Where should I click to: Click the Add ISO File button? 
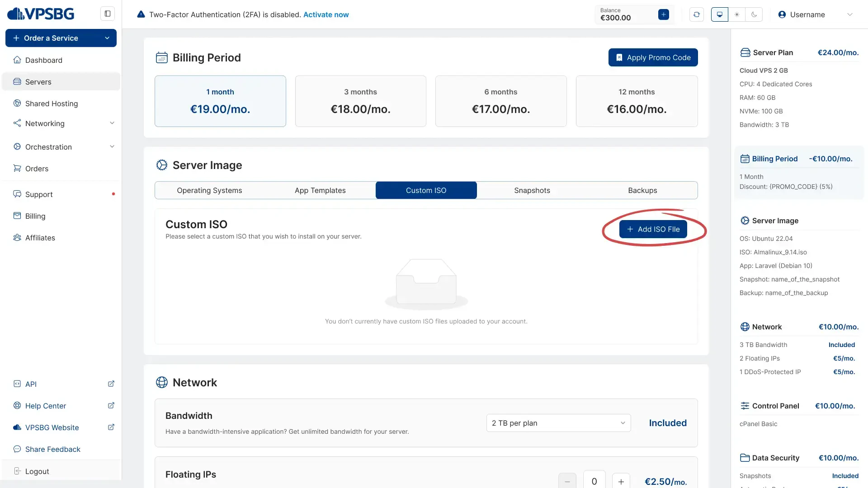653,229
